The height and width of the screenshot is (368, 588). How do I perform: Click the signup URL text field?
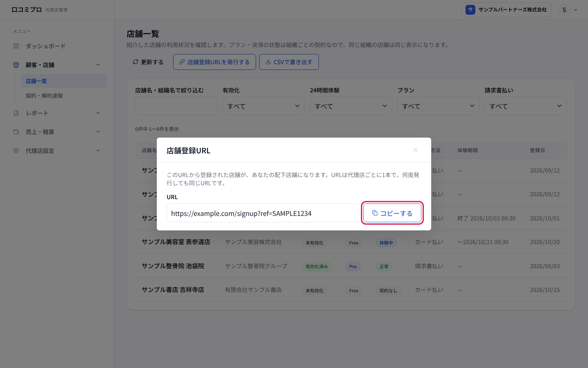point(263,213)
